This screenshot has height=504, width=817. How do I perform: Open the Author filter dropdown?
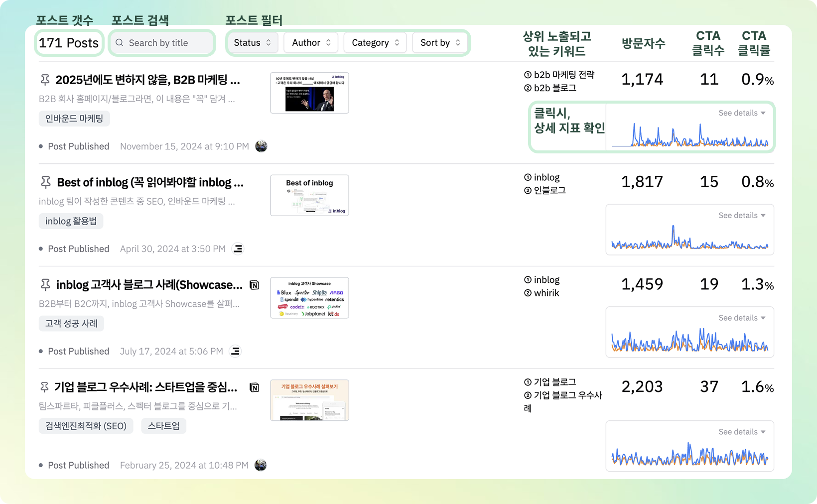(311, 43)
